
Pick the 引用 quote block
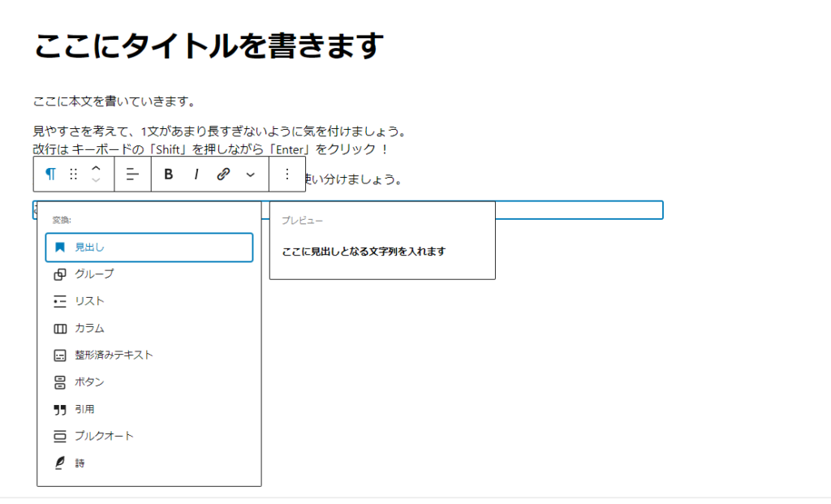84,409
